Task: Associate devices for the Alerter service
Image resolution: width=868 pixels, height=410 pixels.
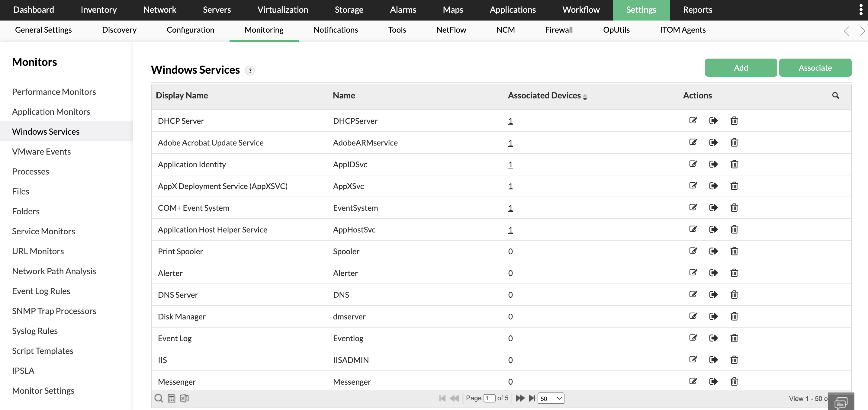Action: click(x=714, y=273)
